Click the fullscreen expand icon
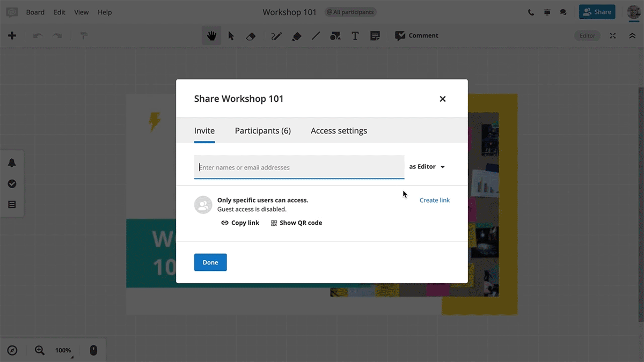Image resolution: width=644 pixels, height=362 pixels. pos(613,35)
